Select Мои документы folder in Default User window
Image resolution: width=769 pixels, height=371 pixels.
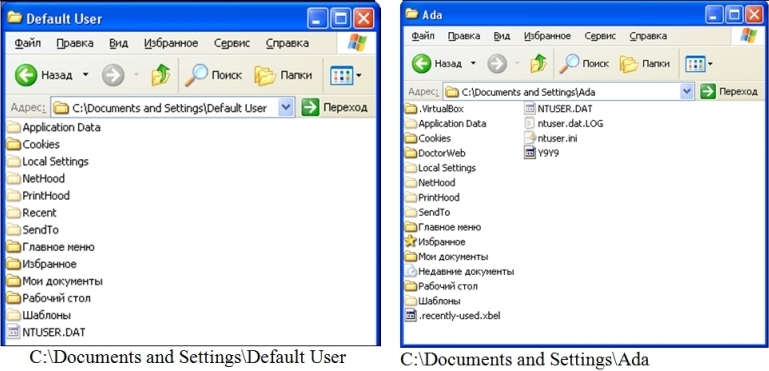55,281
